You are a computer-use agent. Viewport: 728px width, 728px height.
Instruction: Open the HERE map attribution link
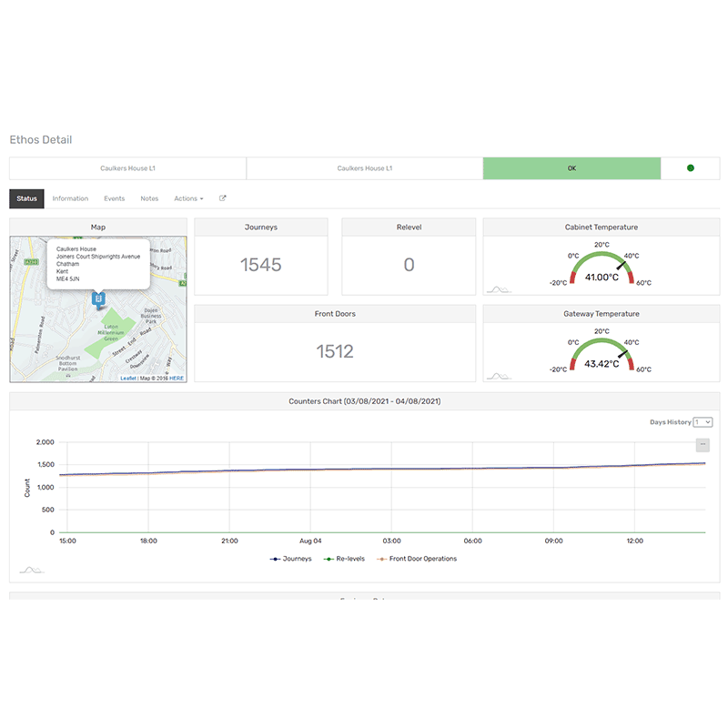(175, 378)
